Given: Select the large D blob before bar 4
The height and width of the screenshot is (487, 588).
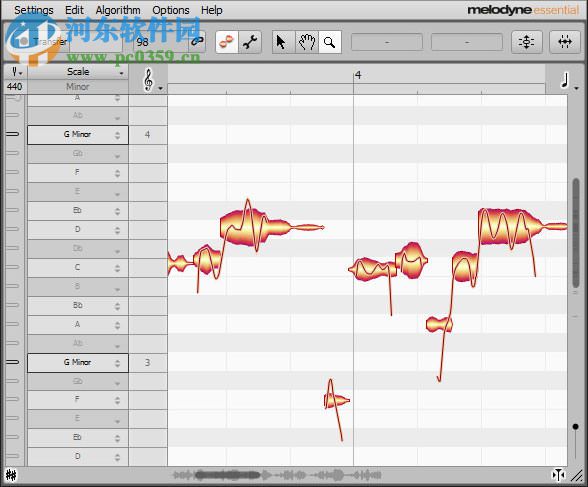Looking at the screenshot, I should tap(255, 227).
